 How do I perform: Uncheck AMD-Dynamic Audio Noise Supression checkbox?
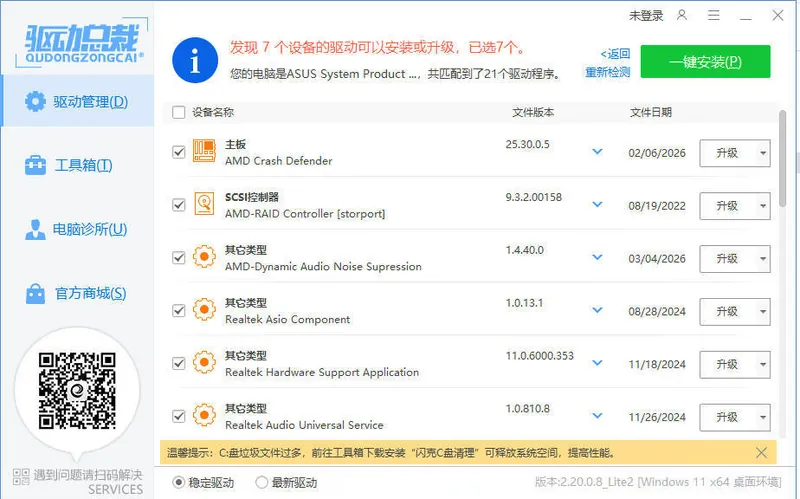point(179,258)
